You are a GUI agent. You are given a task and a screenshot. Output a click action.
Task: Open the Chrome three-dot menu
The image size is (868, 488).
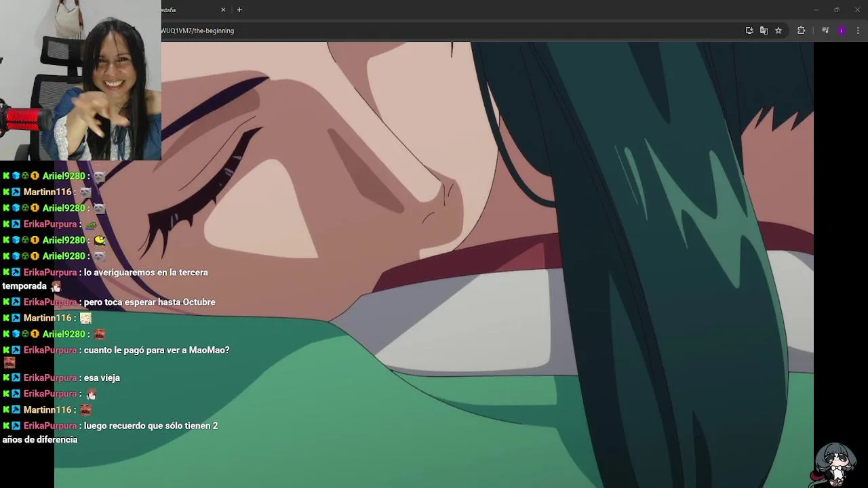point(858,30)
